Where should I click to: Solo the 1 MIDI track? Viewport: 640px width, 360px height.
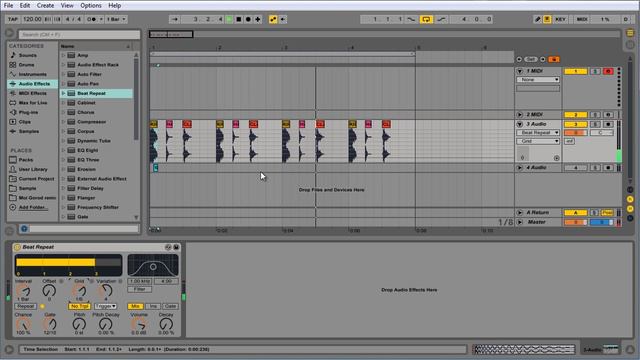click(x=595, y=71)
